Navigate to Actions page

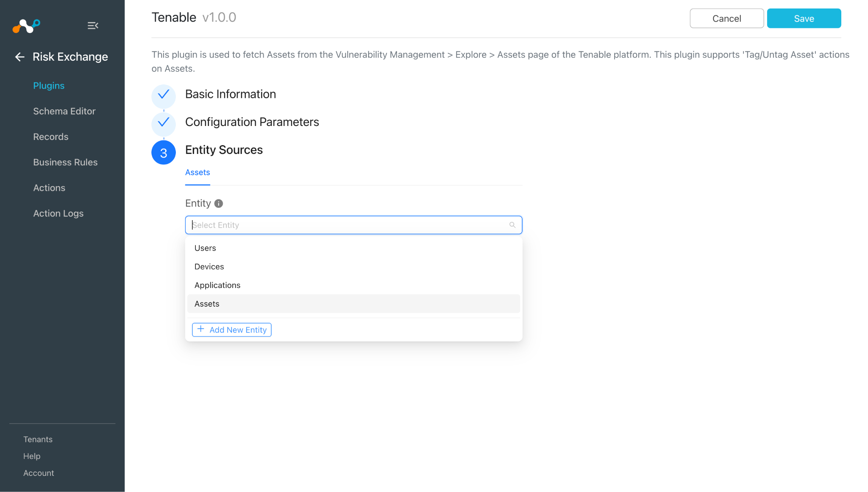[x=49, y=188]
